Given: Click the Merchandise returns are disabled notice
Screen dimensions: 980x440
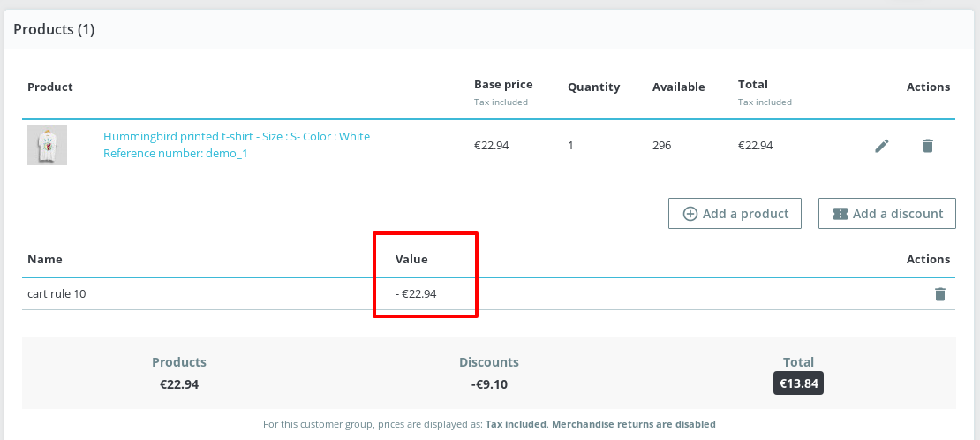Looking at the screenshot, I should 634,424.
